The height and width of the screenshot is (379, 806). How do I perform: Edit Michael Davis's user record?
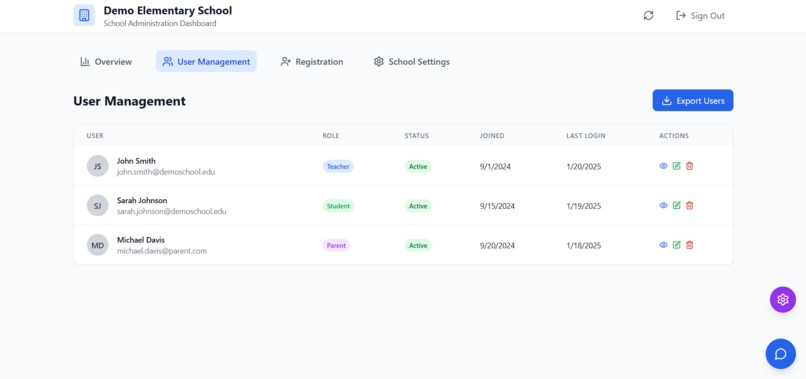676,245
